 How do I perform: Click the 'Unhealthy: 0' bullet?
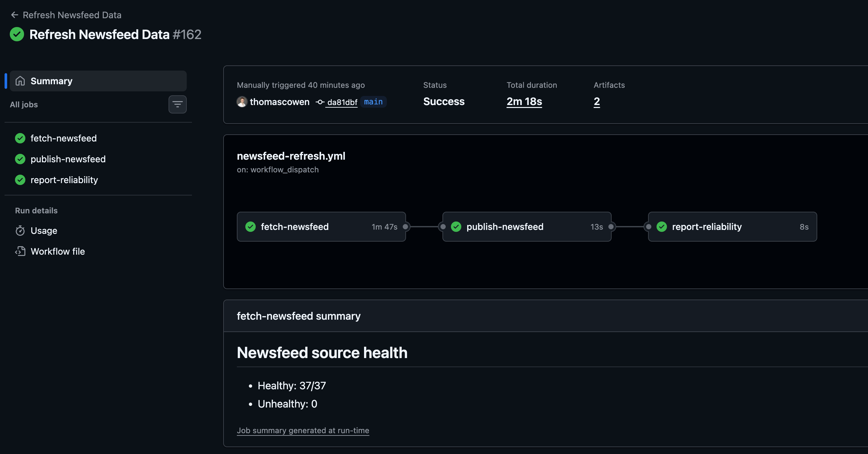click(287, 404)
